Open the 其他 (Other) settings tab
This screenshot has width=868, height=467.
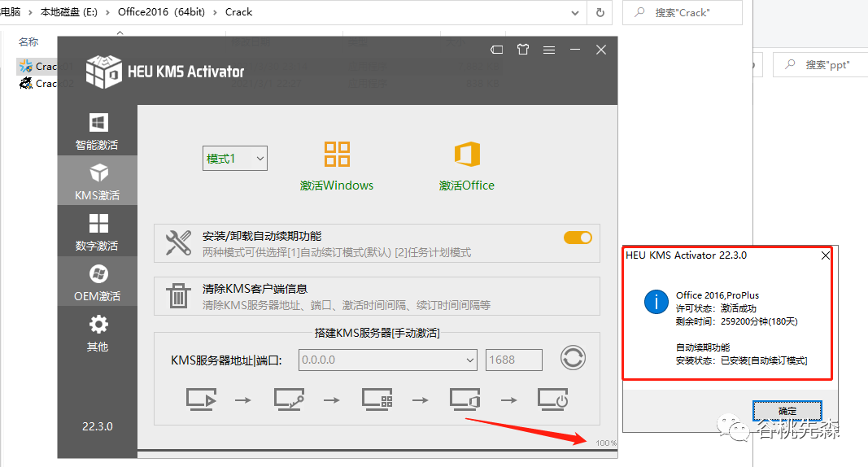point(97,333)
